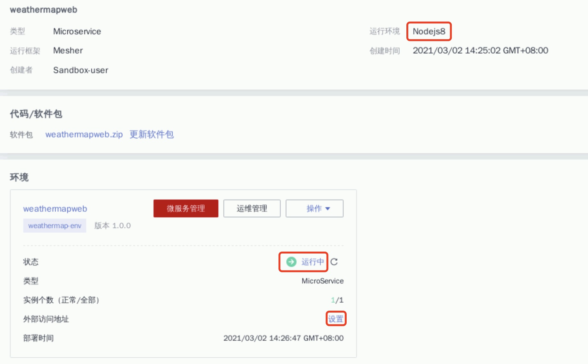This screenshot has height=364, width=588.
Task: Click the instance count 1/1 value
Action: pos(337,300)
